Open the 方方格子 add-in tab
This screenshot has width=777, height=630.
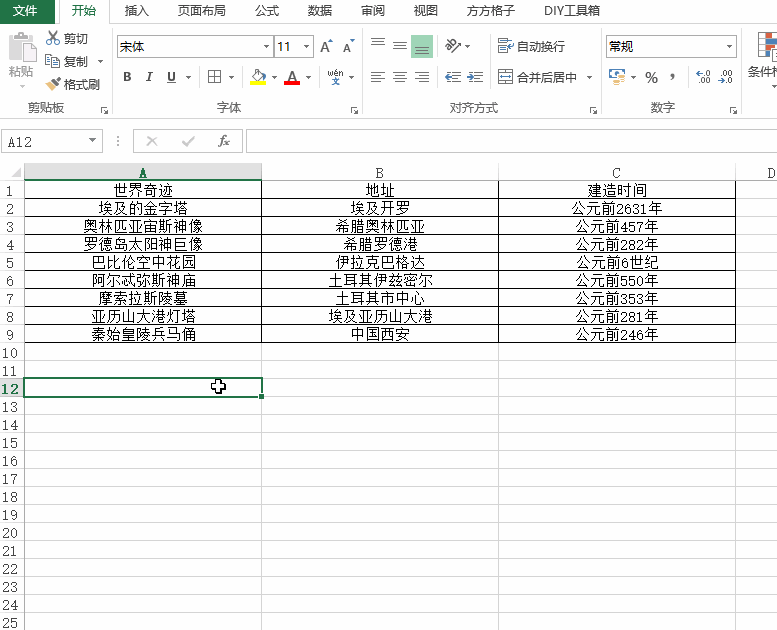[491, 11]
